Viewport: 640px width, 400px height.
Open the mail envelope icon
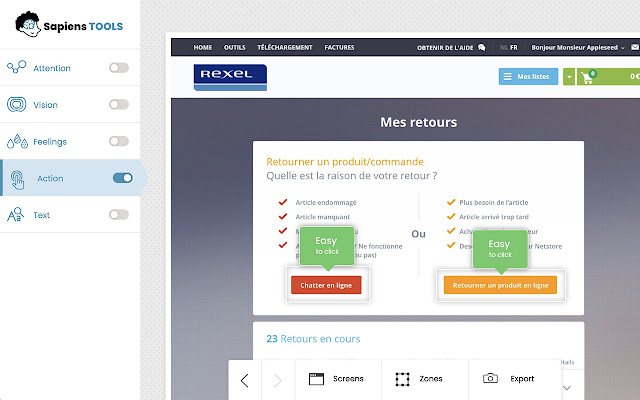[x=635, y=47]
